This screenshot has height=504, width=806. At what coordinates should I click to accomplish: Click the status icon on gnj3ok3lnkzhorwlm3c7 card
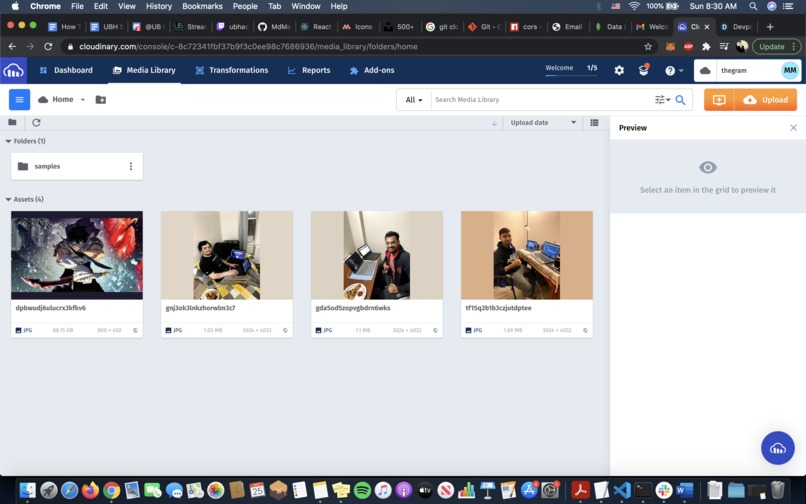click(285, 330)
